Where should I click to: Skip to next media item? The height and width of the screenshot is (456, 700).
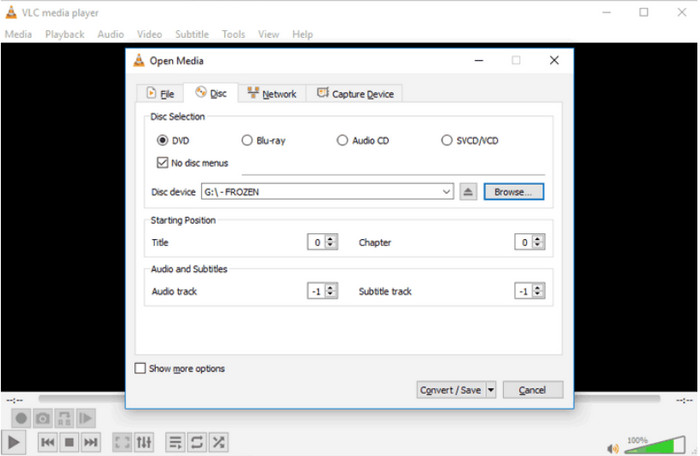pos(91,442)
